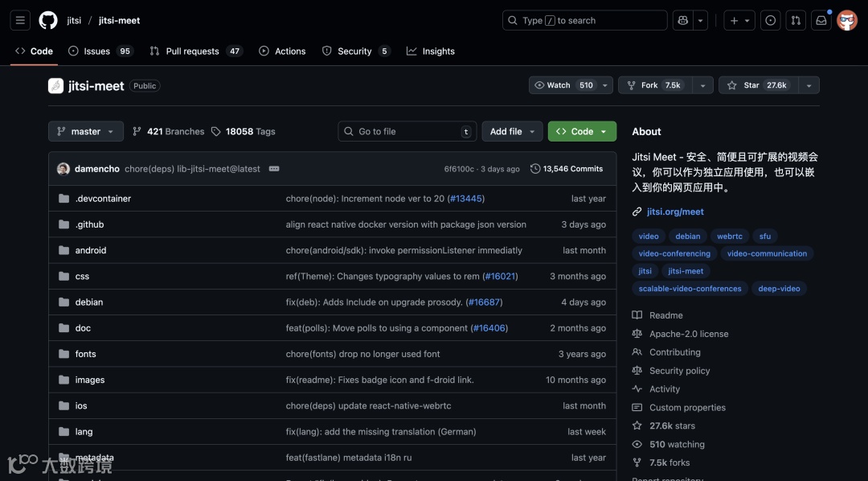Image resolution: width=868 pixels, height=481 pixels.
Task: Open the Security tab
Action: 357,51
